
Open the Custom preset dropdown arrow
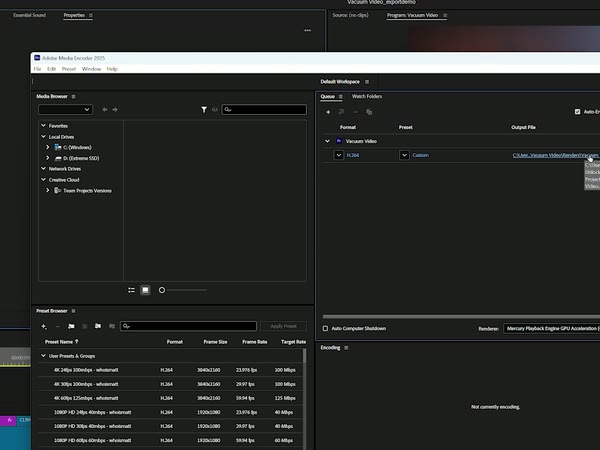pos(404,155)
